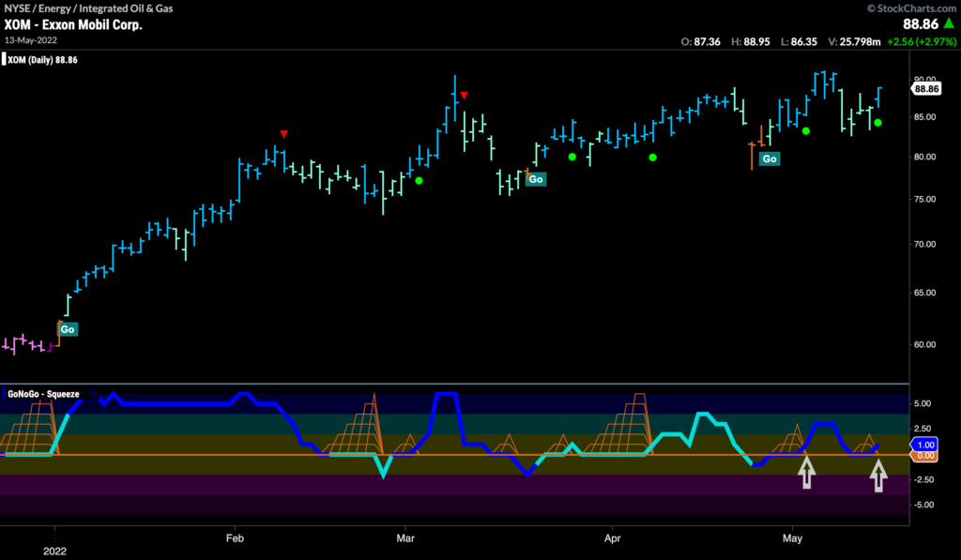Click the Go marker in mid-March near 77
961x560 pixels.
coord(536,179)
